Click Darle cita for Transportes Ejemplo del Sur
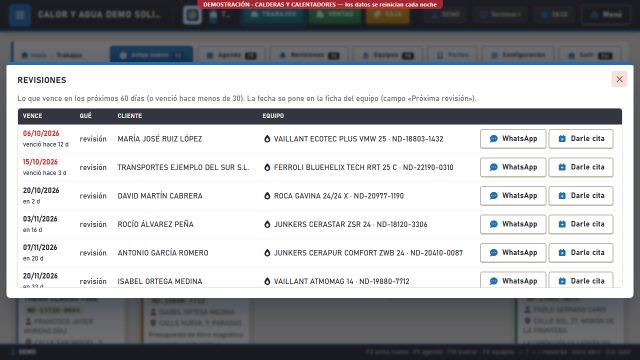 581,167
